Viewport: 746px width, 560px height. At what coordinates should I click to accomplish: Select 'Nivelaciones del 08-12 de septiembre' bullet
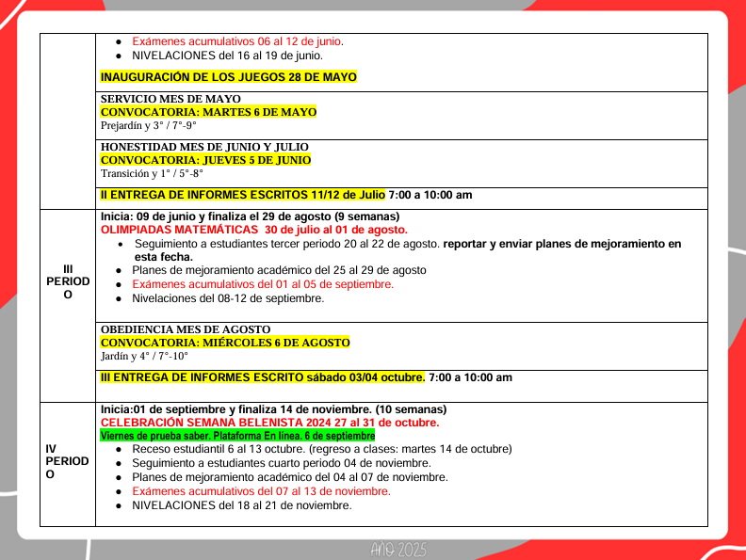point(227,298)
